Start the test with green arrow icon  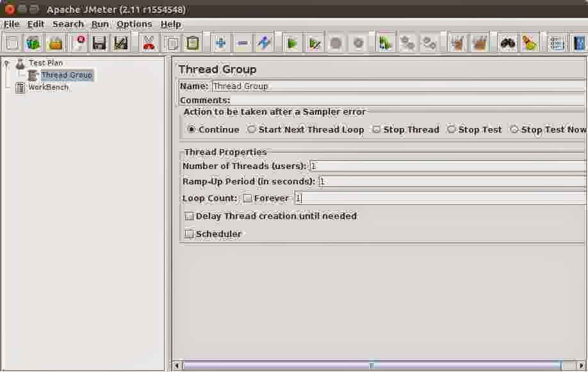tap(293, 44)
